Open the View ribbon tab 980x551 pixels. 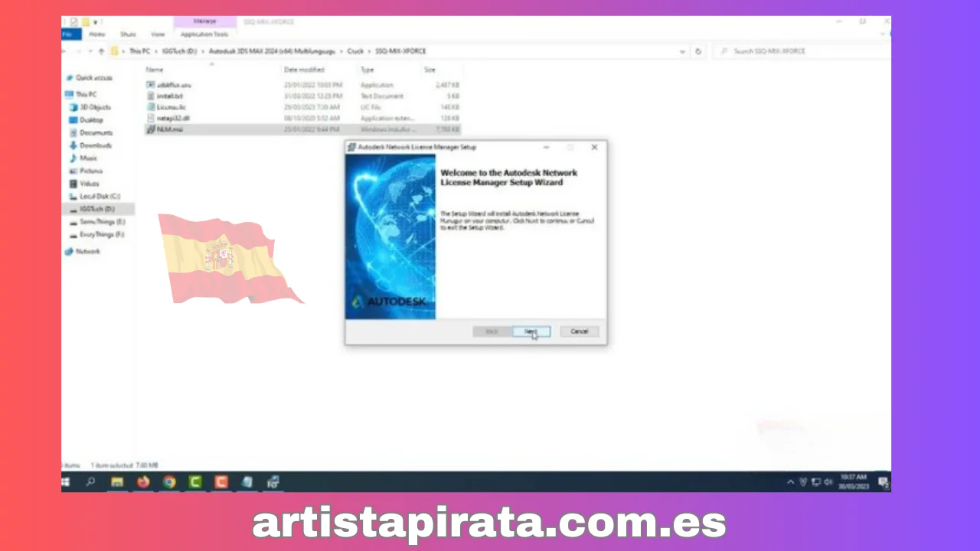(x=158, y=34)
